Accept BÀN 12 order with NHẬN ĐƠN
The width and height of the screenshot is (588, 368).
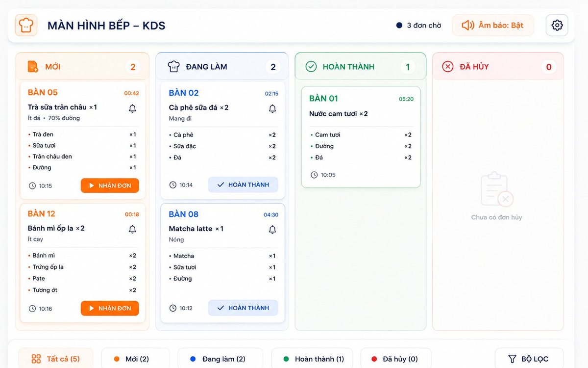110,308
